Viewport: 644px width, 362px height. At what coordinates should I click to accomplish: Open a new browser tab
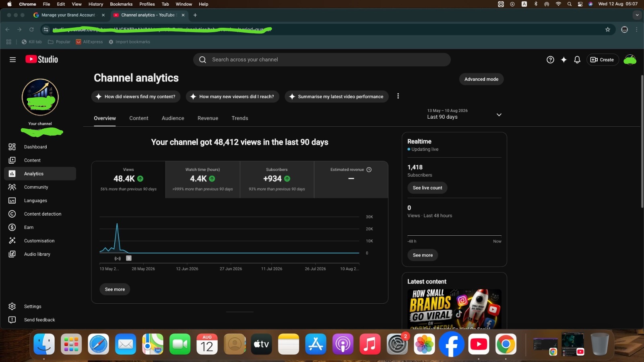click(195, 15)
